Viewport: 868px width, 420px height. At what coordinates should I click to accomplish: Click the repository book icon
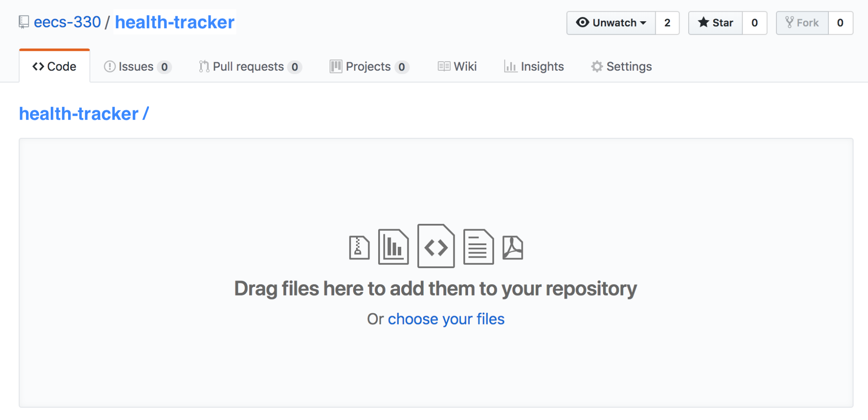click(24, 22)
